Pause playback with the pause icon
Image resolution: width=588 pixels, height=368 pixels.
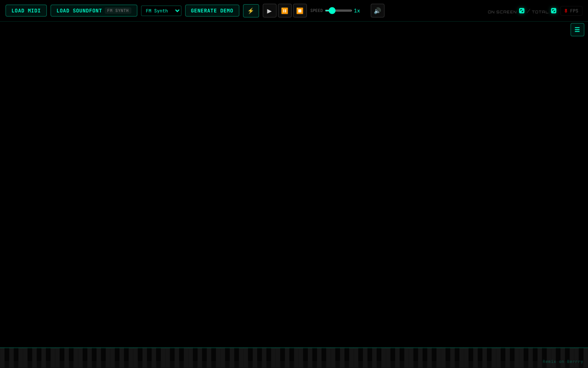(285, 11)
